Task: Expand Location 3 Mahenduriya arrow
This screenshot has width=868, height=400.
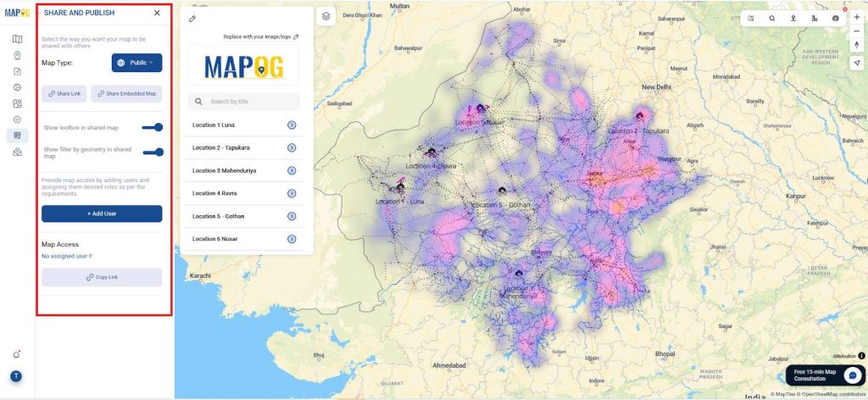Action: [x=292, y=170]
